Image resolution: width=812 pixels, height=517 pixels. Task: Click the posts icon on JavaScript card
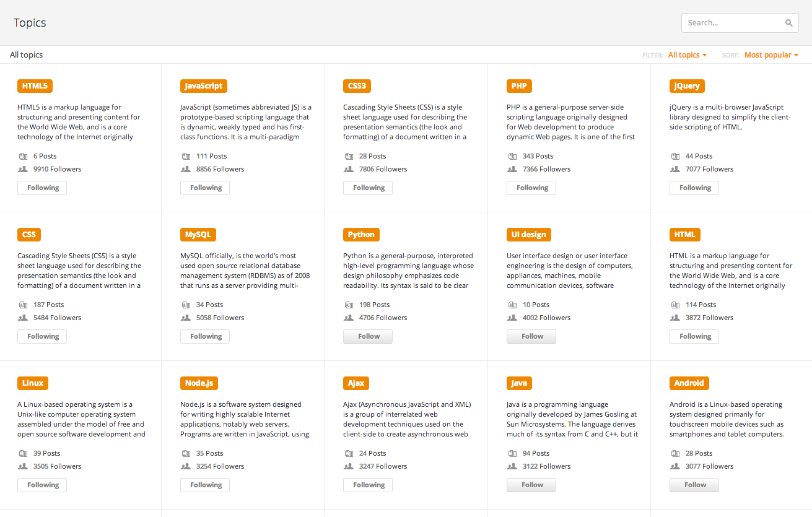point(186,156)
